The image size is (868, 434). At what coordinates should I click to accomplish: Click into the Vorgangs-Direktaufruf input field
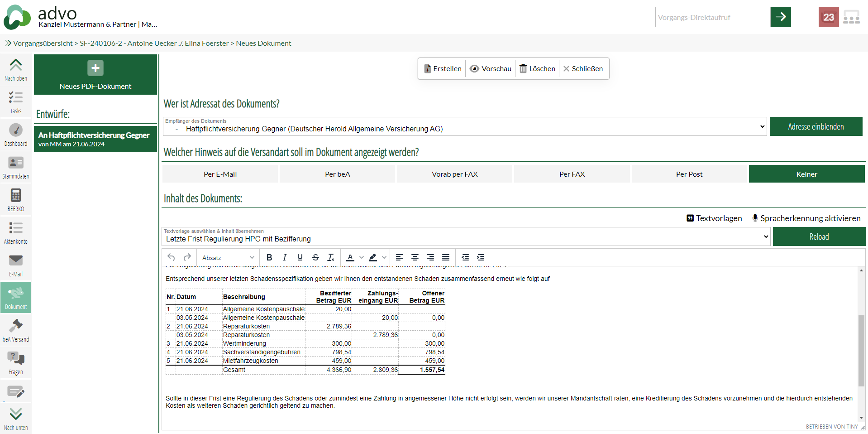point(712,17)
